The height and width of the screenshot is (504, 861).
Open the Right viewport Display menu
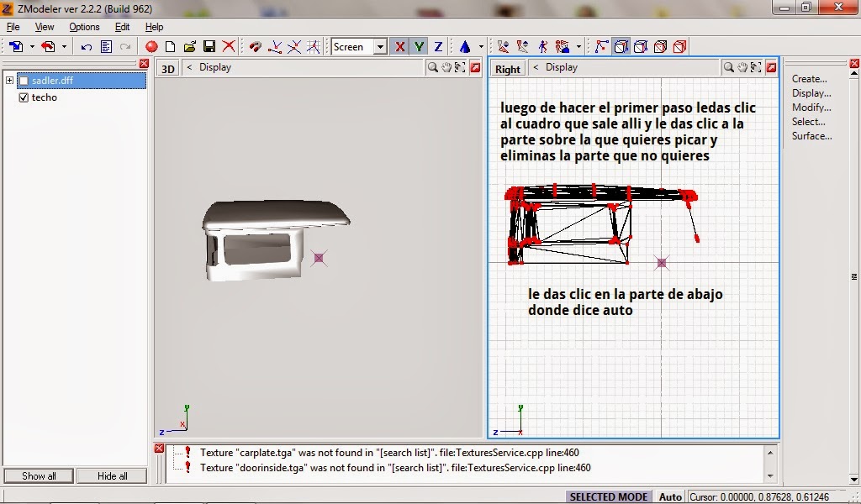tap(561, 67)
